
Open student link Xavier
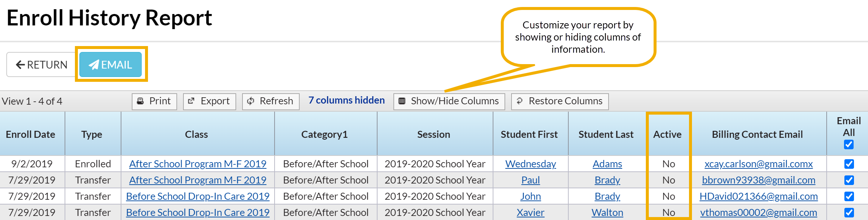tap(530, 213)
